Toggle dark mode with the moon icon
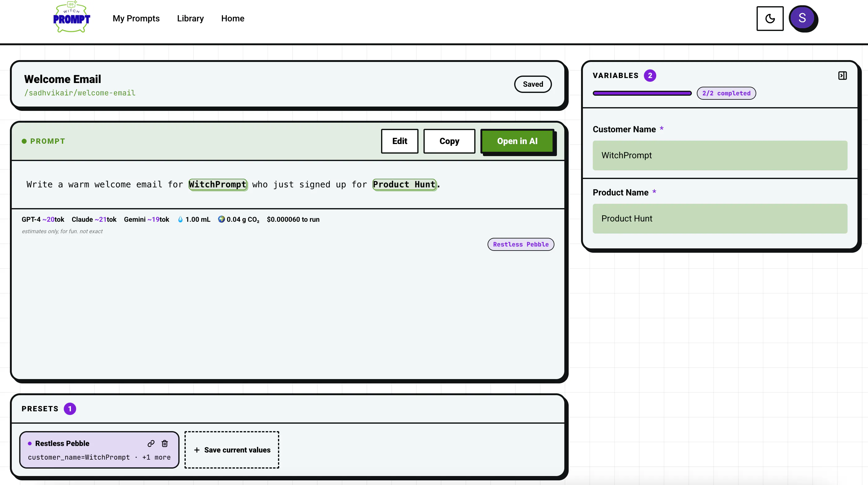This screenshot has width=868, height=485. 770,19
